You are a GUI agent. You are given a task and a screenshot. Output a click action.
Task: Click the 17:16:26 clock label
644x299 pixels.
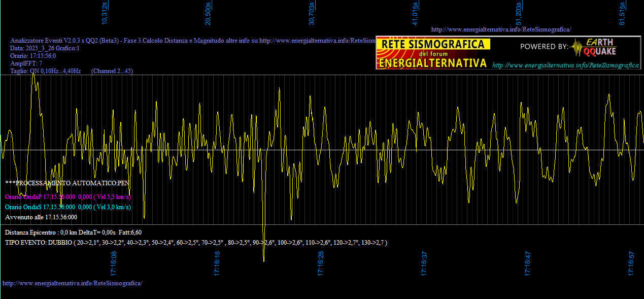[321, 263]
